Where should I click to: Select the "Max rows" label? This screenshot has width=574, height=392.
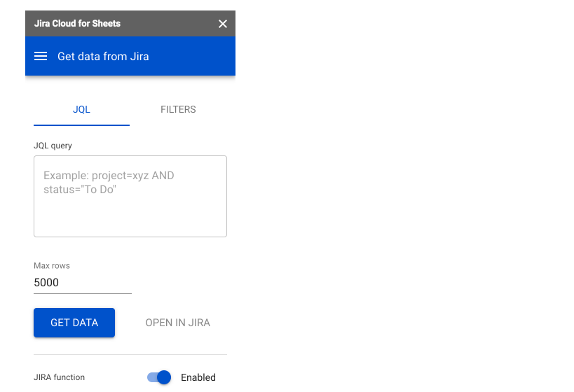[52, 265]
